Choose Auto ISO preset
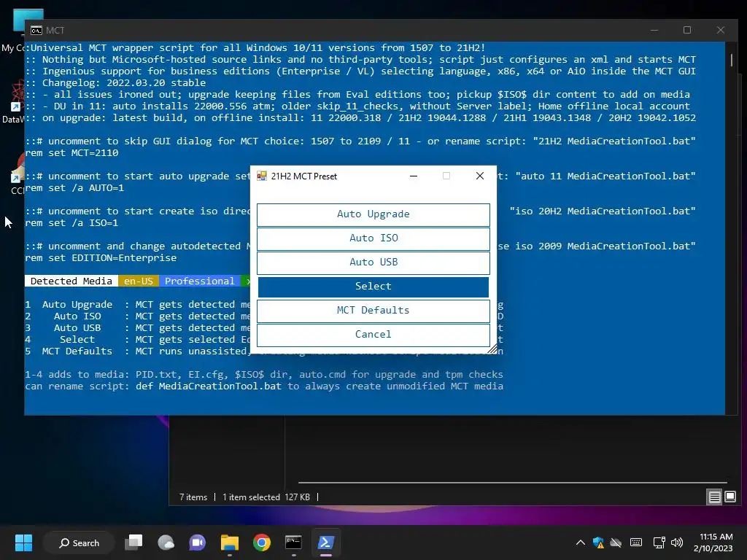This screenshot has width=747, height=560. click(373, 238)
